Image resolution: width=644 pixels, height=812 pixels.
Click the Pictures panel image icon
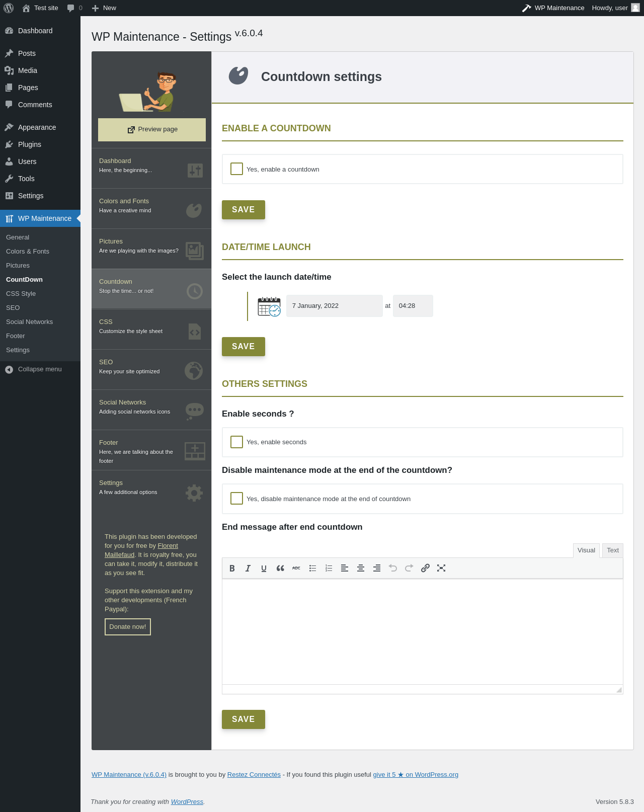tap(195, 251)
